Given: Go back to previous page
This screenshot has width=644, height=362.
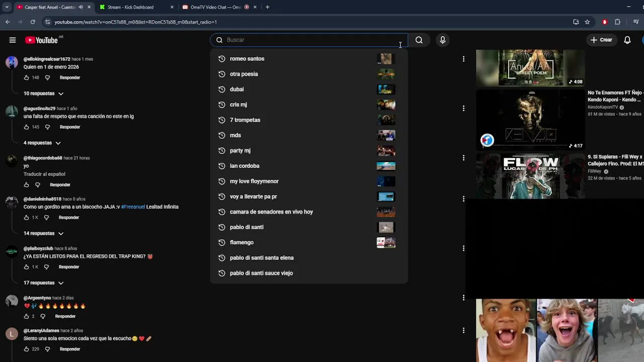Looking at the screenshot, I should pos(8,22).
